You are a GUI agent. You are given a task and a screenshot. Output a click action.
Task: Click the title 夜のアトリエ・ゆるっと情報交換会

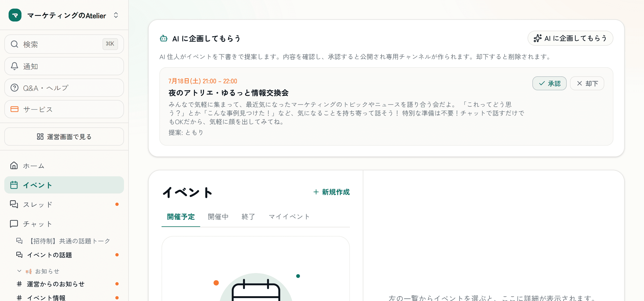[228, 93]
